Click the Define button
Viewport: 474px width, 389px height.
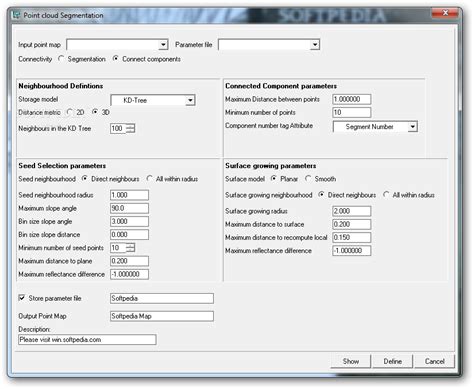coord(393,361)
